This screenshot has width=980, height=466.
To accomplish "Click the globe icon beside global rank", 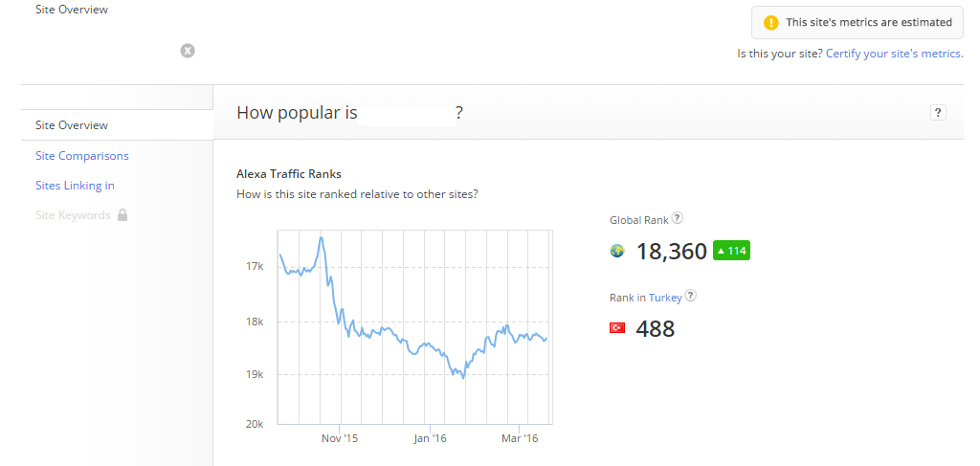I will [x=617, y=251].
